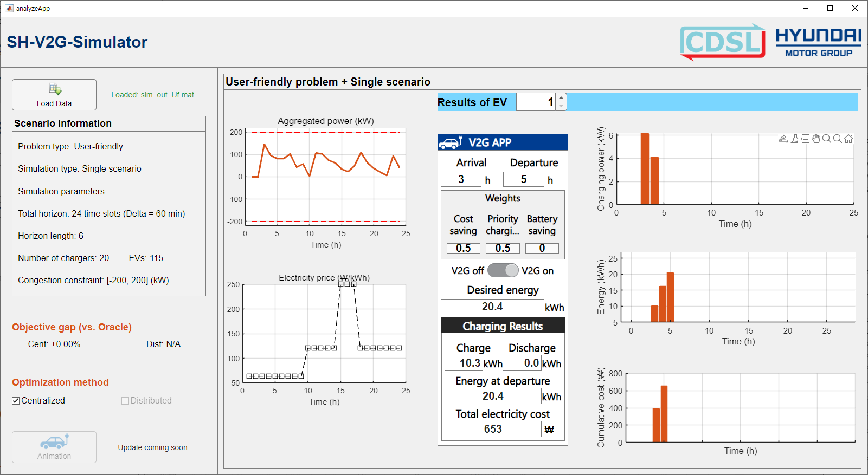Click the export icon in chart toolbar
The image size is (868, 475).
(783, 139)
